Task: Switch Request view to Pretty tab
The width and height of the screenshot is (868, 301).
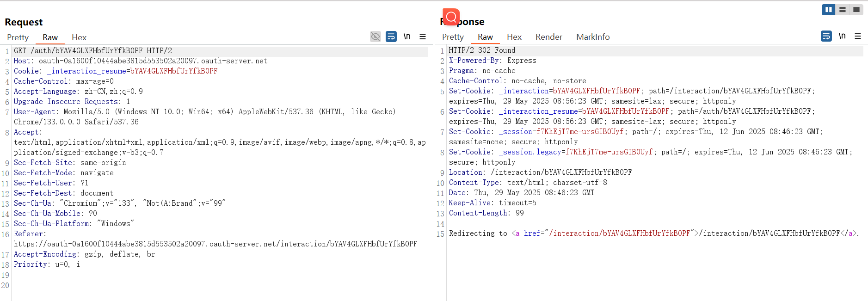Action: [x=18, y=37]
